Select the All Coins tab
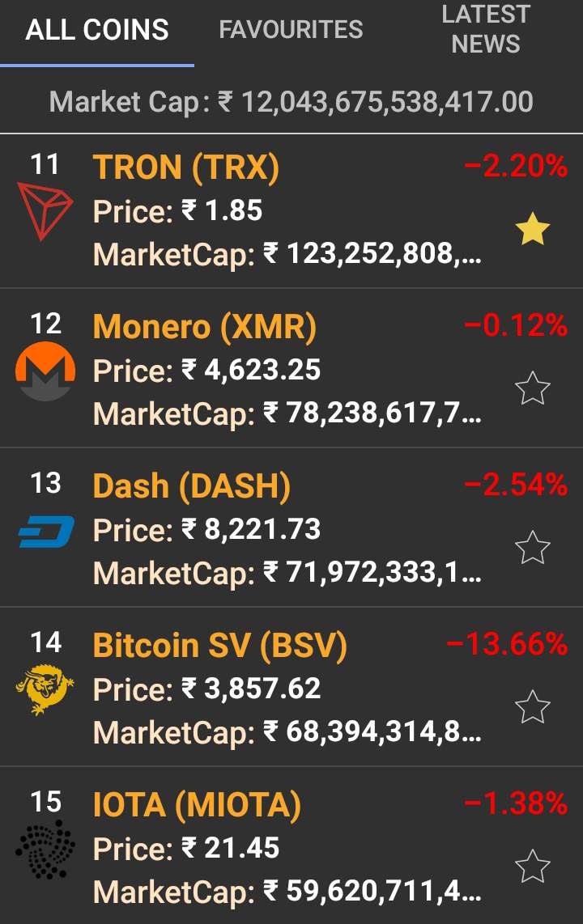This screenshot has width=583, height=924. (x=97, y=31)
